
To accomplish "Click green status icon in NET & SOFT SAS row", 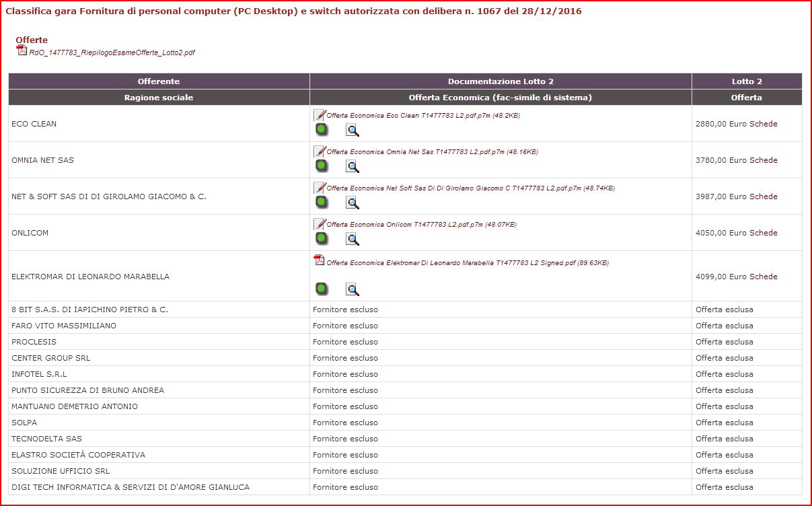I will (x=322, y=202).
